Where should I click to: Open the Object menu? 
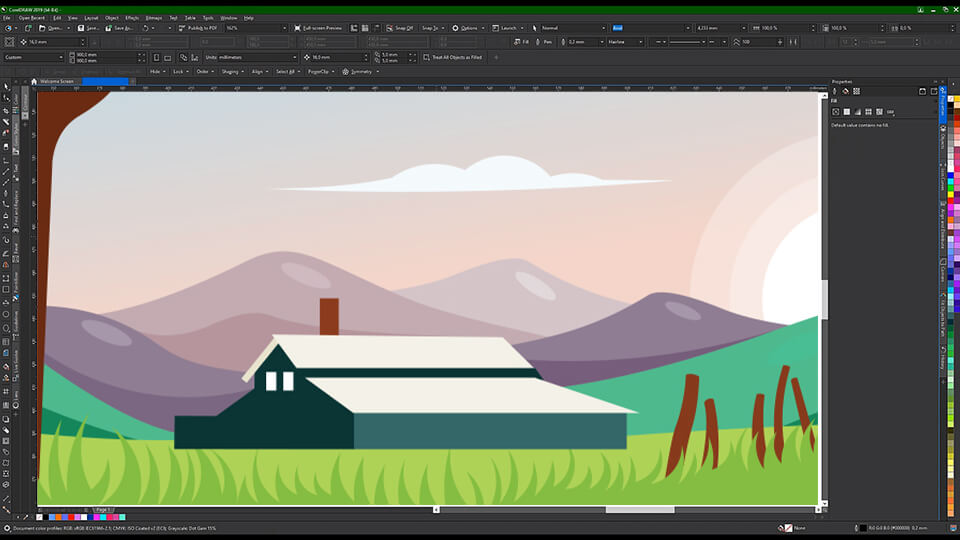(111, 18)
